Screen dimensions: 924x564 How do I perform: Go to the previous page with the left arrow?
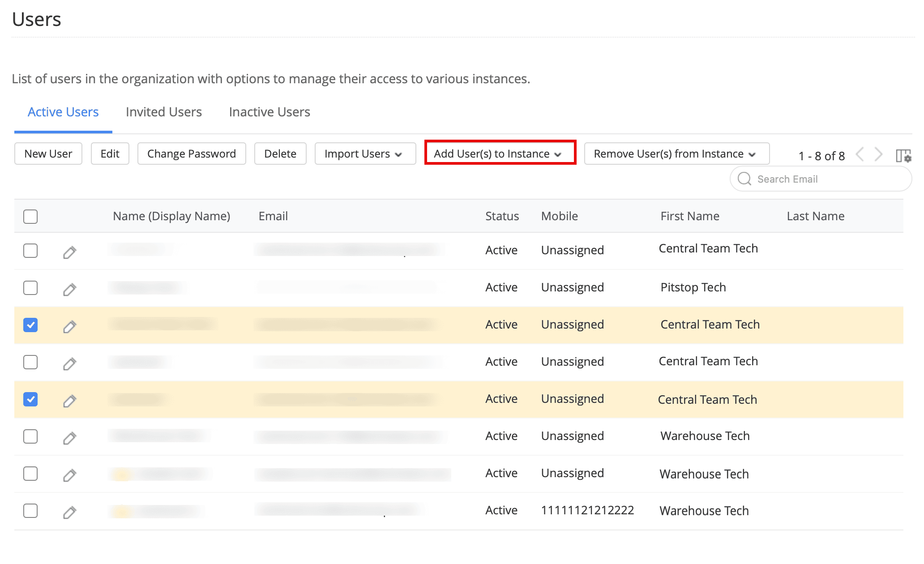860,154
